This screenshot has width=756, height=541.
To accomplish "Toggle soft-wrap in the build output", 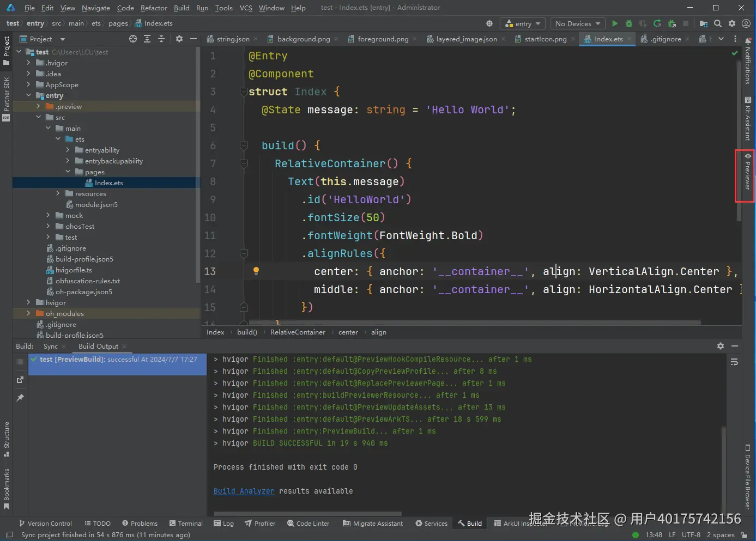I will tap(734, 362).
